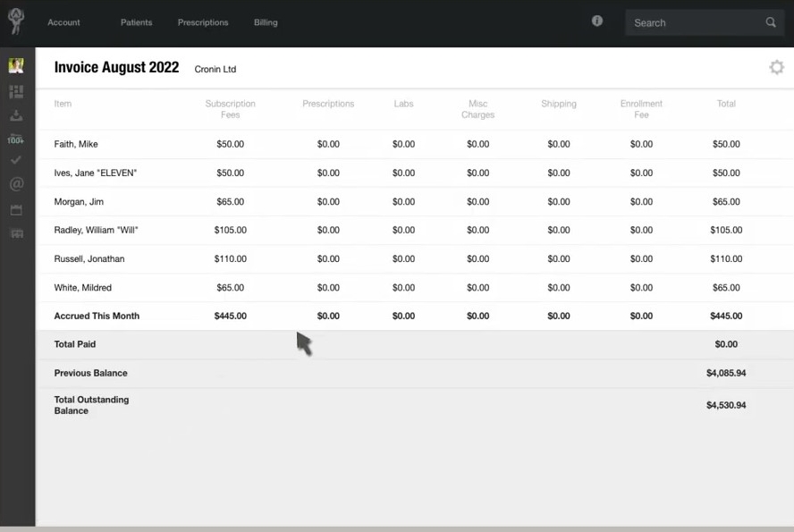Click the pharmacy logo in the top left corner
Viewport: 794px width, 532px height.
(x=14, y=21)
